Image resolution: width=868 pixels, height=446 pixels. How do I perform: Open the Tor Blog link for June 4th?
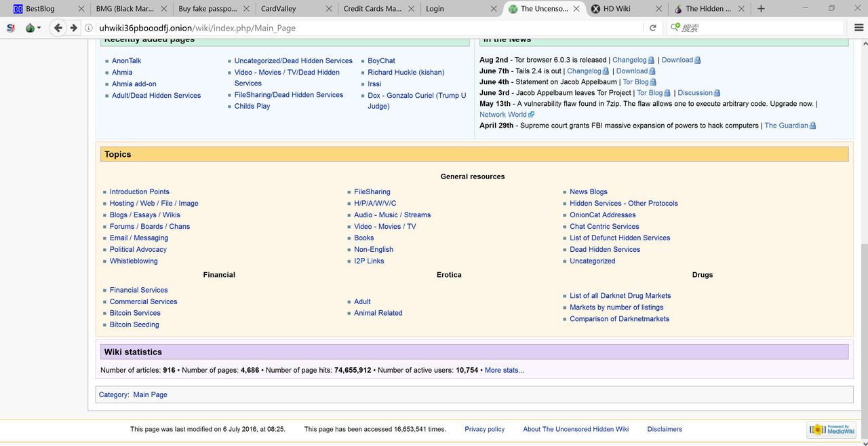click(635, 81)
